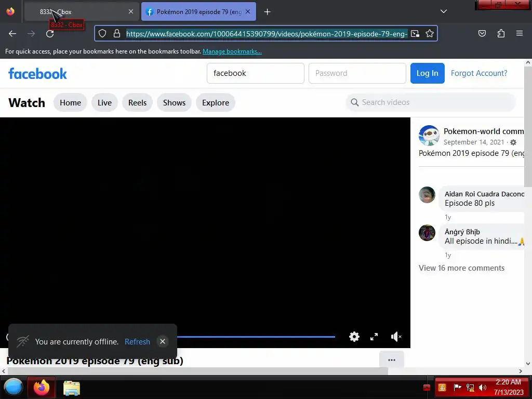Open the Watch Home tab
The height and width of the screenshot is (399, 532).
(70, 102)
